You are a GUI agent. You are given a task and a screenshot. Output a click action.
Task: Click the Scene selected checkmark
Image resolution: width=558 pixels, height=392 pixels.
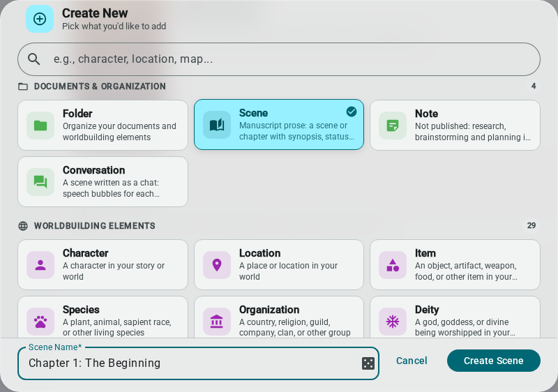point(352,112)
